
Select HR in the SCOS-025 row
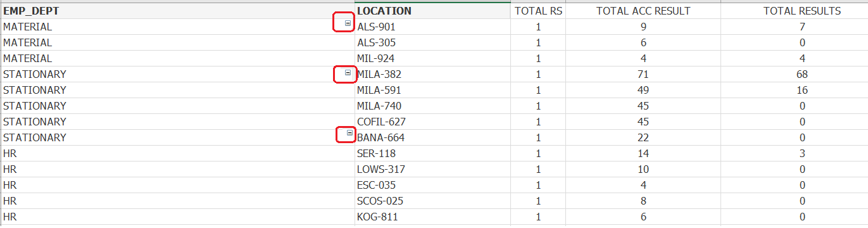click(x=177, y=201)
